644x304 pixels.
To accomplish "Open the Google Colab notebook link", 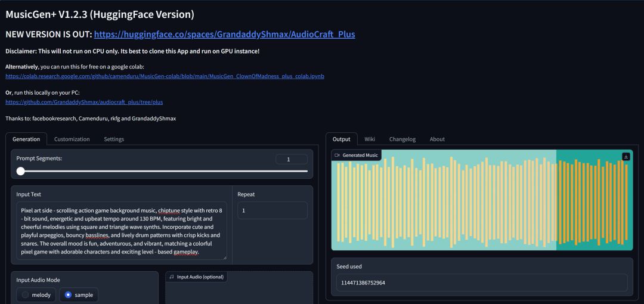I will [165, 76].
